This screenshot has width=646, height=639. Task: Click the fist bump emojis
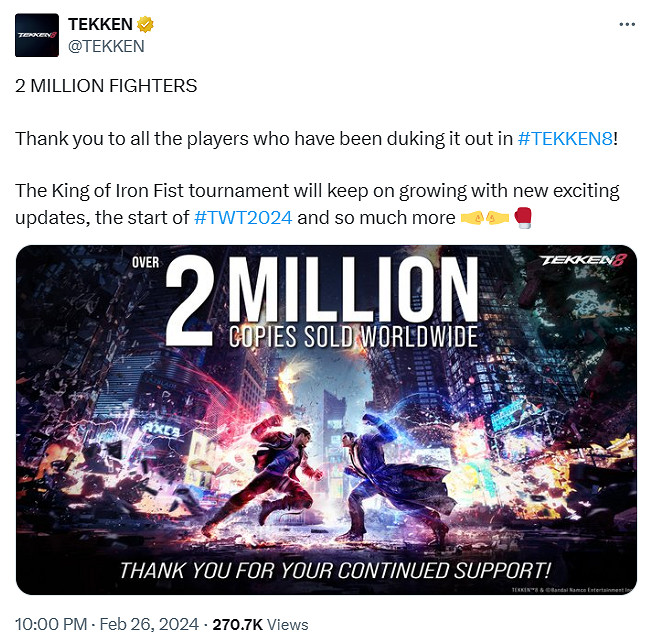[484, 218]
